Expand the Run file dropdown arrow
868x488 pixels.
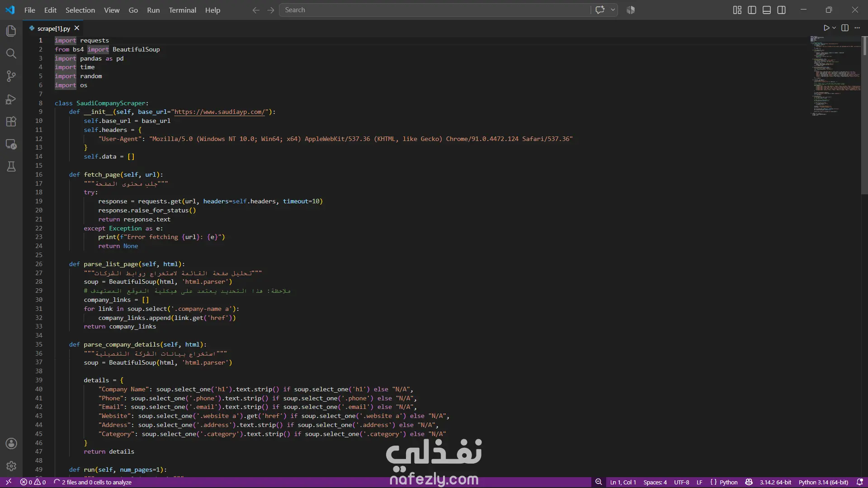pyautogui.click(x=834, y=28)
